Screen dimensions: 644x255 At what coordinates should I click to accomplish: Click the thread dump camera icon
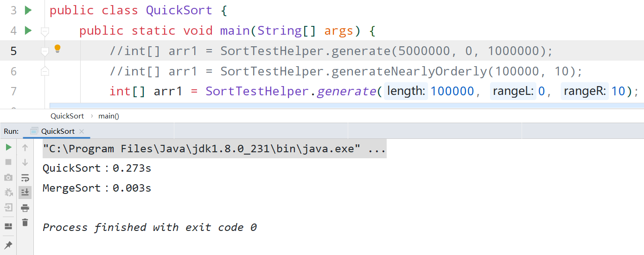click(8, 178)
